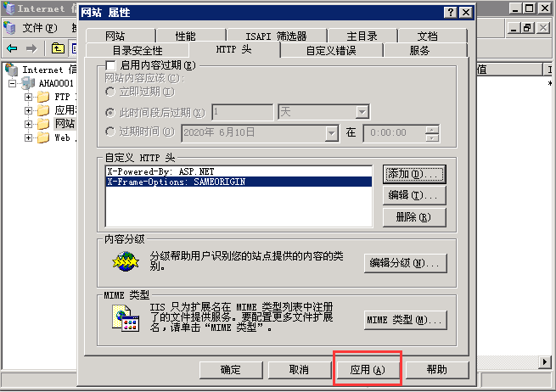This screenshot has width=556, height=392.
Task: Click the time spinner up arrow
Action: click(431, 129)
